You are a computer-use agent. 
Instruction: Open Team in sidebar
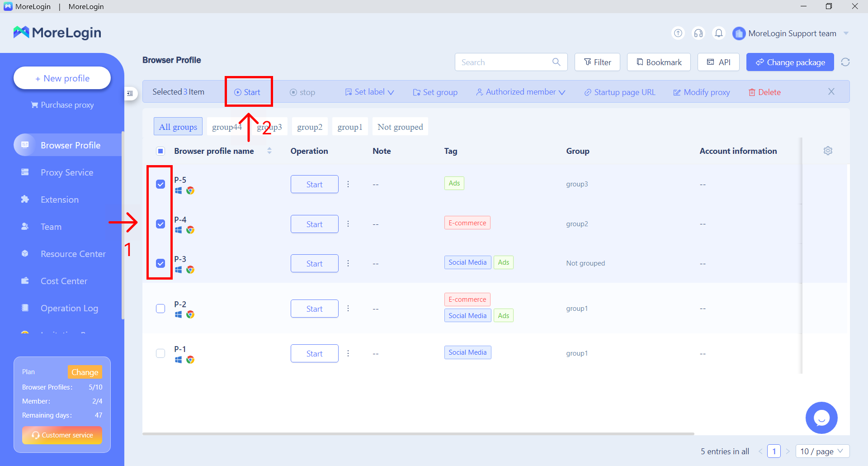[x=51, y=227]
